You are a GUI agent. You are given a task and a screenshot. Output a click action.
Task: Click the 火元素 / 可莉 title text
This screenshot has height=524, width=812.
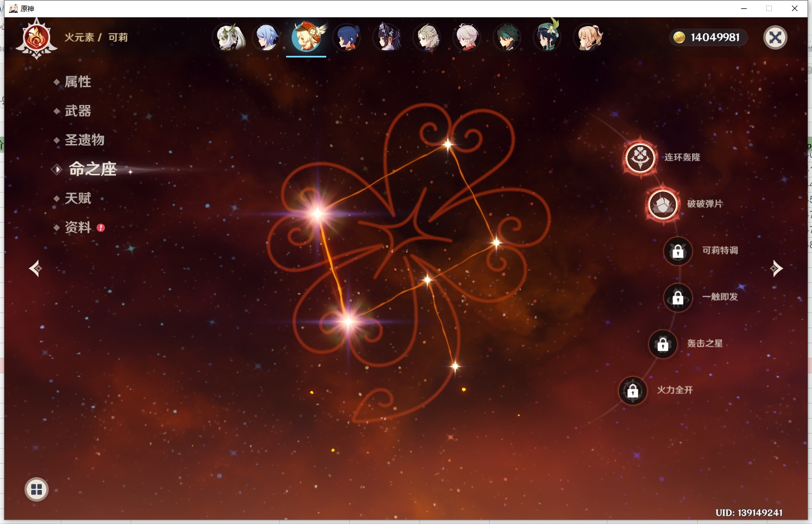[96, 37]
